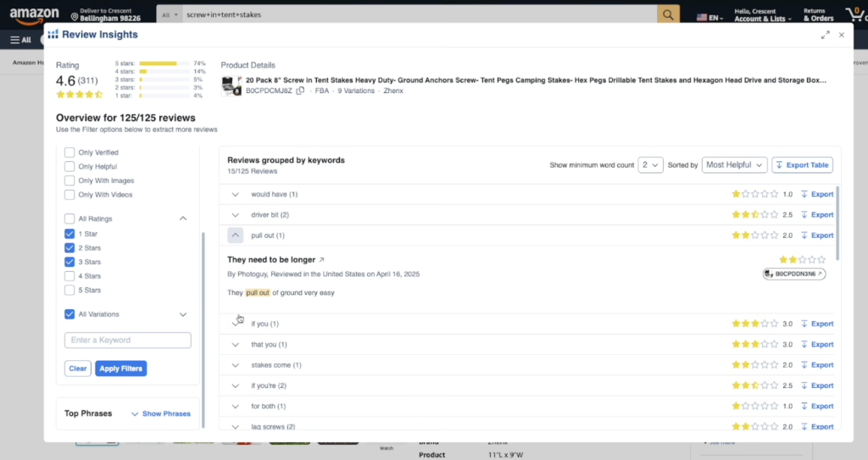868x460 pixels.
Task: Open the Most Helpful sort dropdown
Action: (x=735, y=165)
